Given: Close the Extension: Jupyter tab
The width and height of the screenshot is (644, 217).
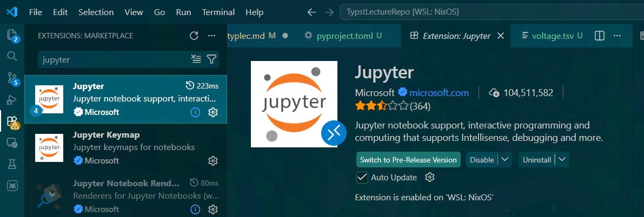Looking at the screenshot, I should pyautogui.click(x=500, y=36).
